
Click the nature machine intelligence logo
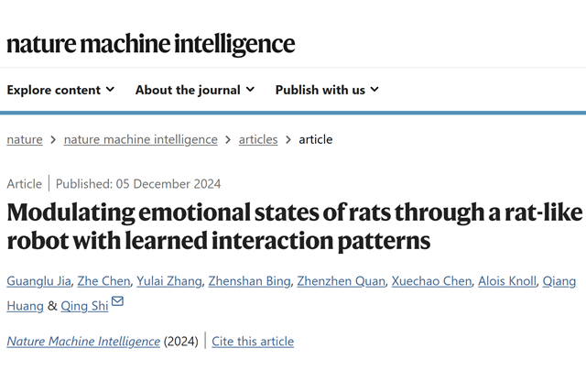(151, 44)
